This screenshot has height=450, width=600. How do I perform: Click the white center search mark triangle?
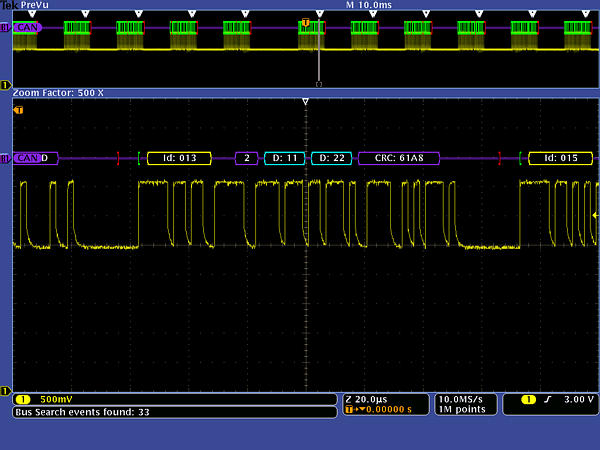point(306,101)
